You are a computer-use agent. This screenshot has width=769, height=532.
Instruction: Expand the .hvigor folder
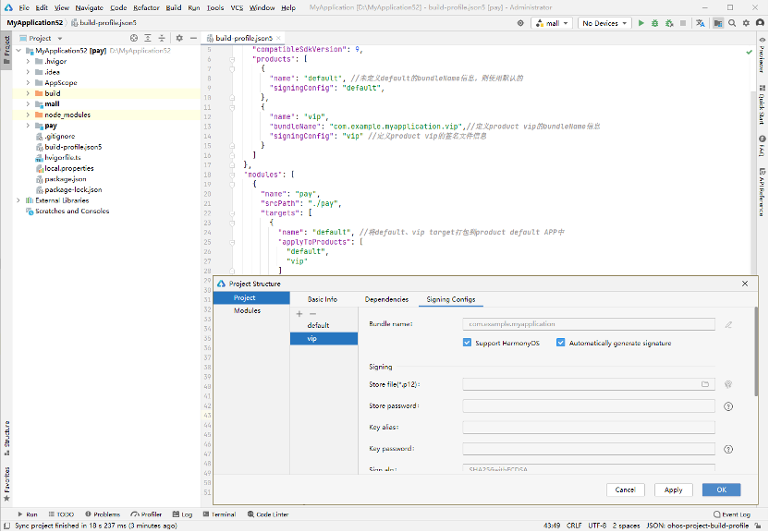click(x=28, y=61)
